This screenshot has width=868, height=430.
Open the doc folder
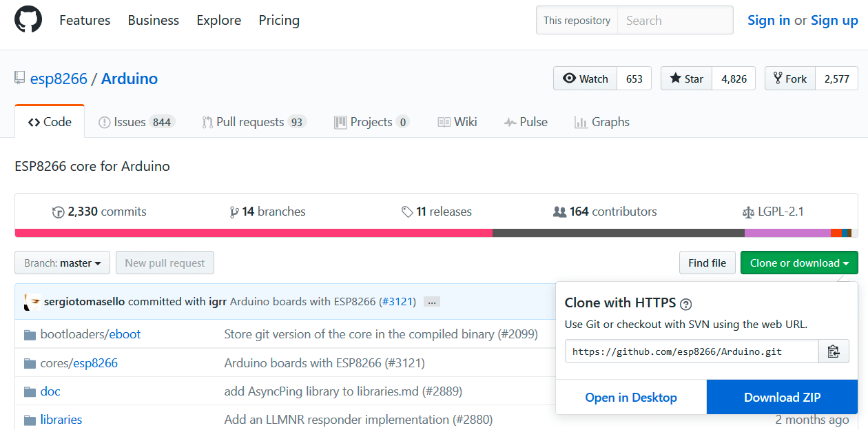pyautogui.click(x=50, y=391)
